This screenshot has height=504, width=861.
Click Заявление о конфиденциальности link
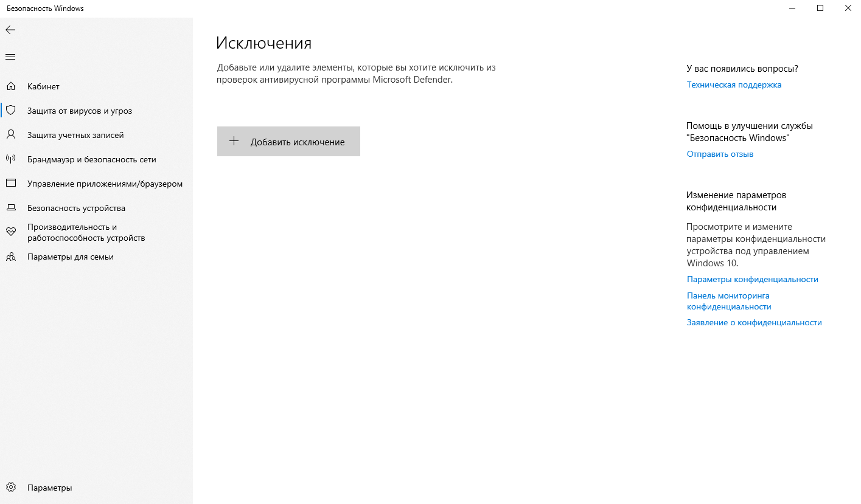(754, 323)
